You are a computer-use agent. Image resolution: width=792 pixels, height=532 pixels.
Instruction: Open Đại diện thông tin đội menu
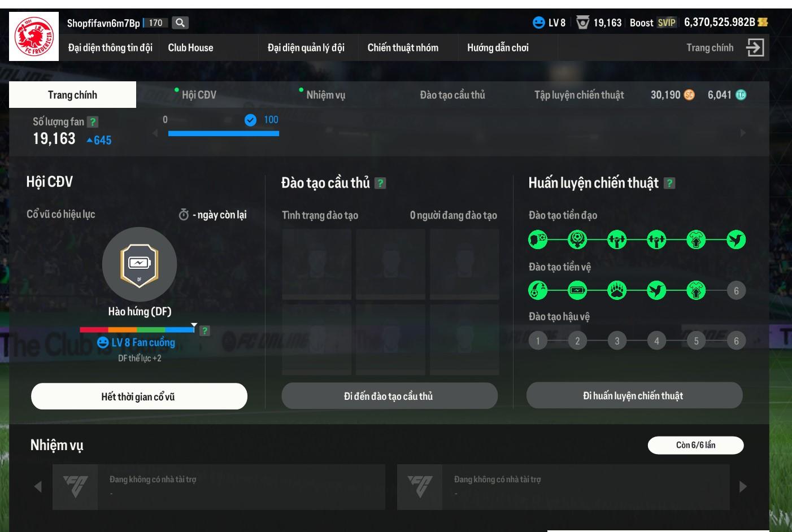point(110,47)
